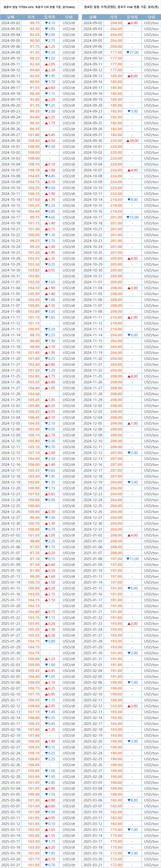The height and width of the screenshot is (868, 161).
Task: Click the 109.50 iron ore price cell
Action: tap(34, 741)
